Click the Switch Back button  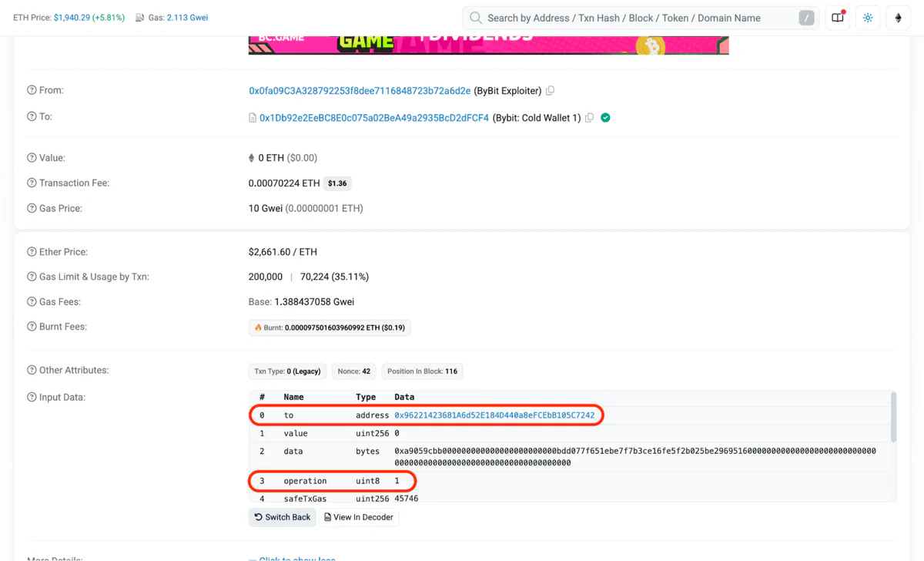coord(282,517)
